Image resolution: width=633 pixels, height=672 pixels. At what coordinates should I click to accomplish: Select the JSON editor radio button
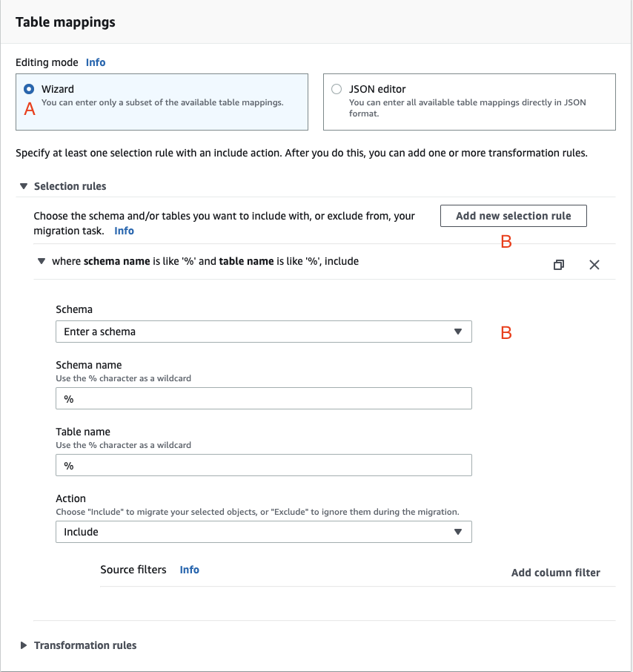click(x=337, y=89)
